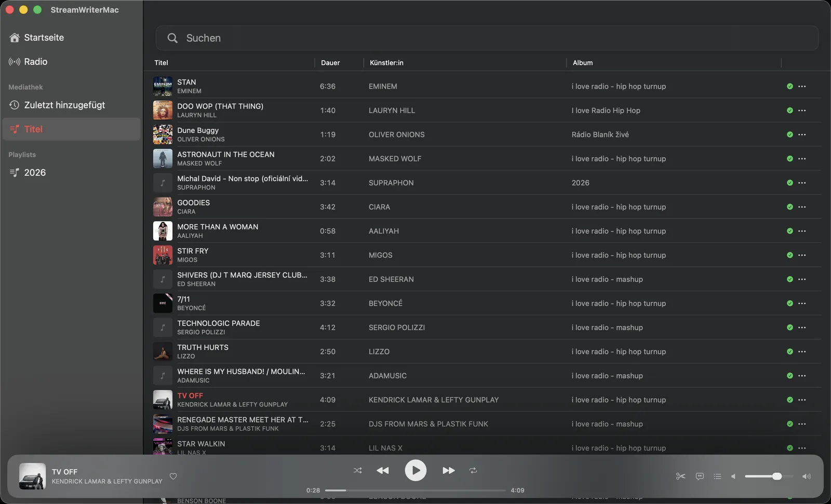
Task: Open more options for Dune Buggy
Action: pos(802,134)
